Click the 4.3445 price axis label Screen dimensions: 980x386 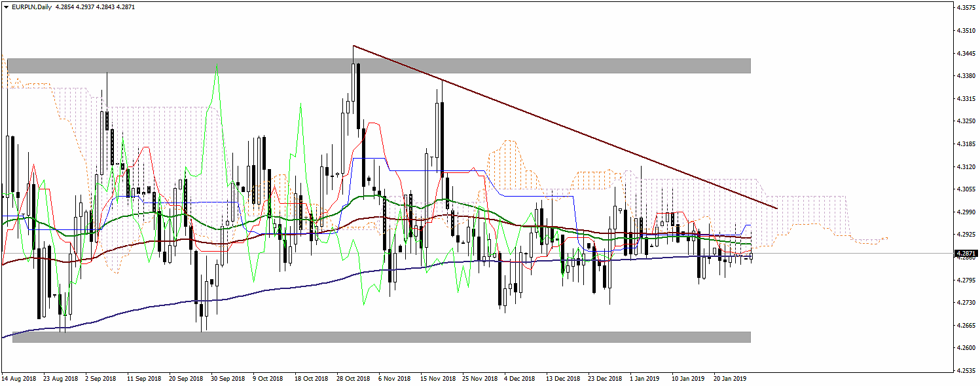click(966, 53)
